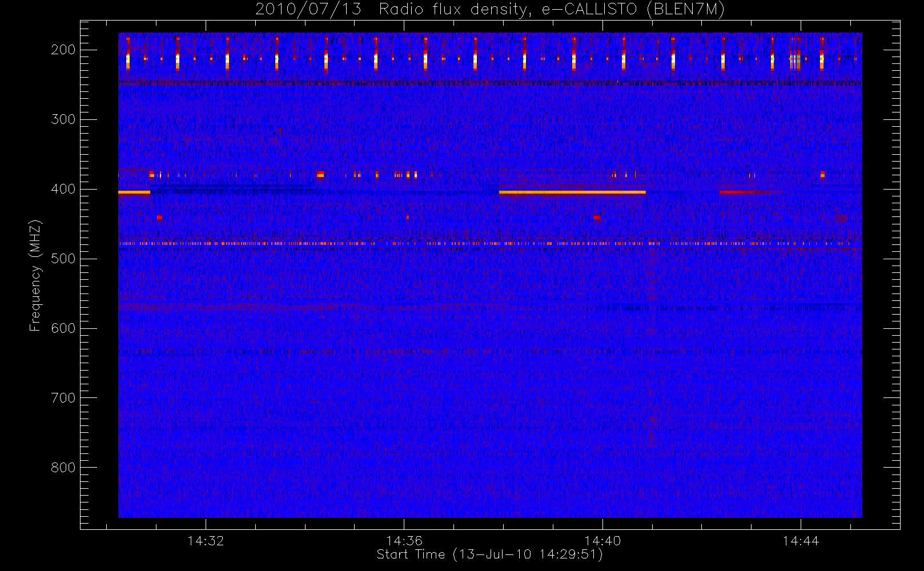This screenshot has height=571, width=924.
Task: Click the 14:32 time tick label
Action: point(206,541)
